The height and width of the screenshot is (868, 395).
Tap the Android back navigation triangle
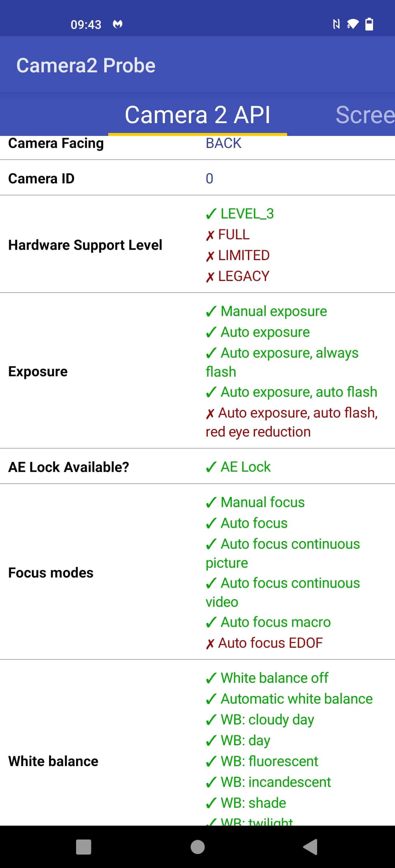tap(311, 847)
